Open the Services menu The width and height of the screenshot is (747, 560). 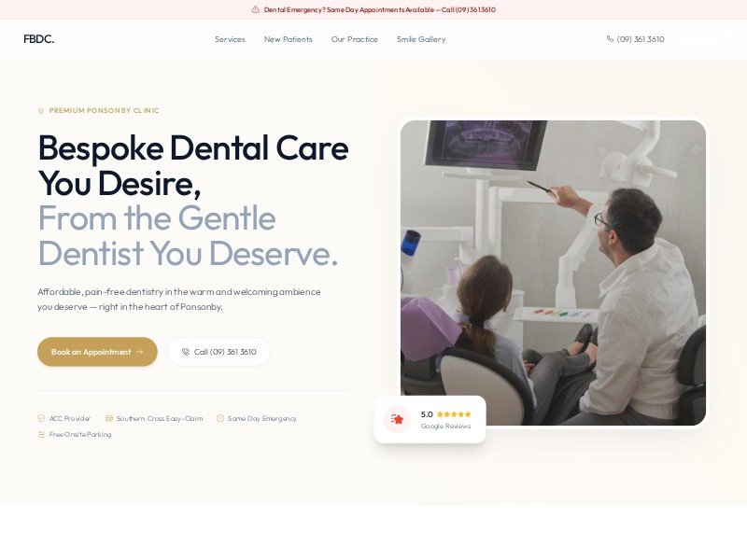230,39
